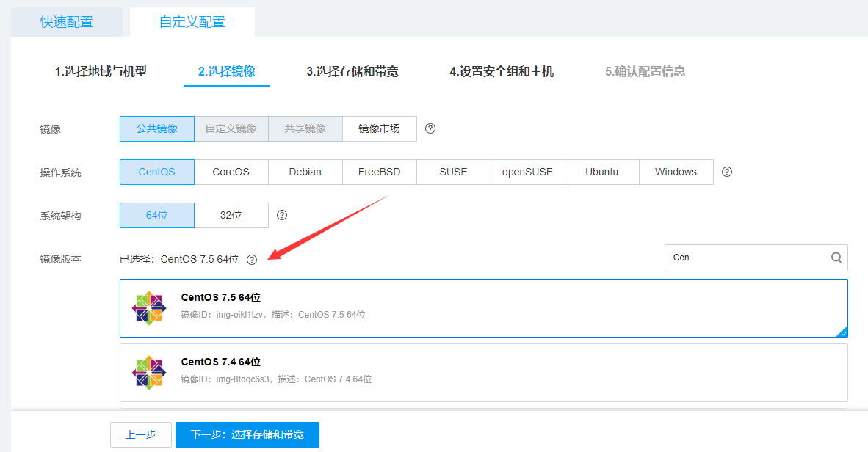Click the search magnifier icon
Viewport: 868px width, 452px height.
coord(836,258)
